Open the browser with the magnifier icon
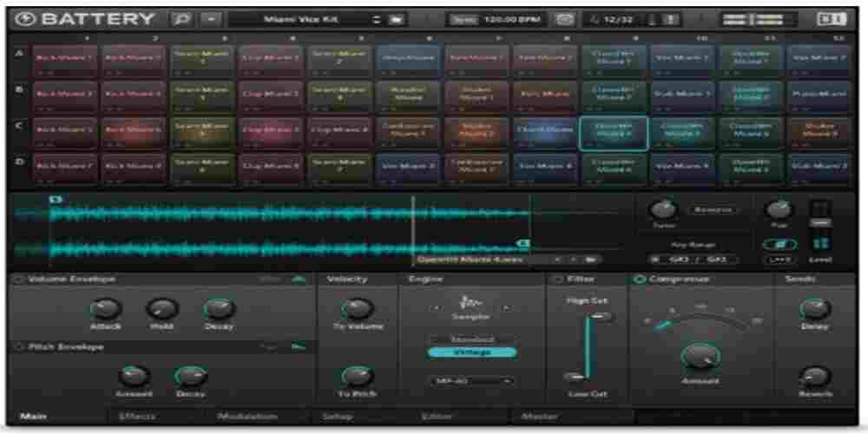This screenshot has height=434, width=868. tap(182, 20)
